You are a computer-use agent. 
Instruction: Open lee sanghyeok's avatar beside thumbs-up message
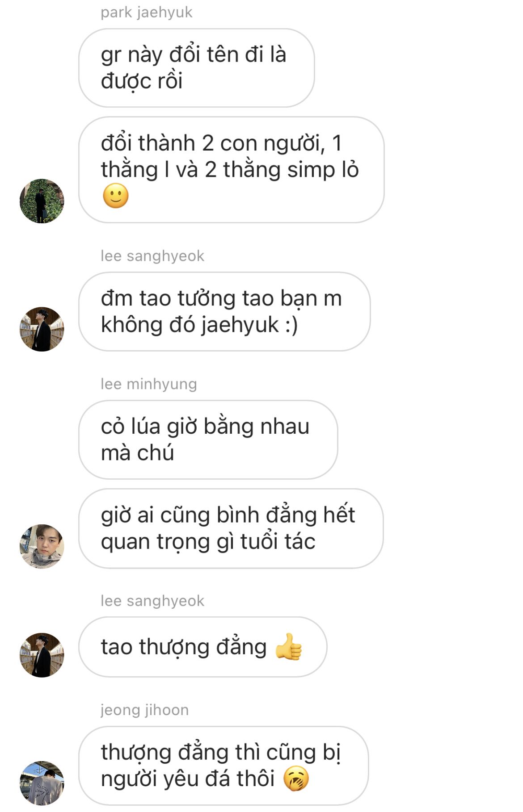click(x=42, y=655)
